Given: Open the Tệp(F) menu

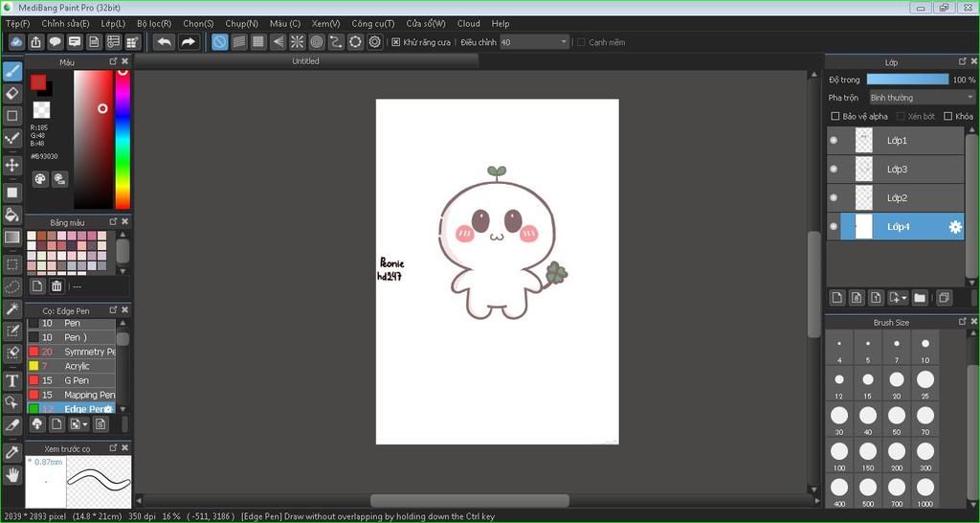Looking at the screenshot, I should coord(17,23).
